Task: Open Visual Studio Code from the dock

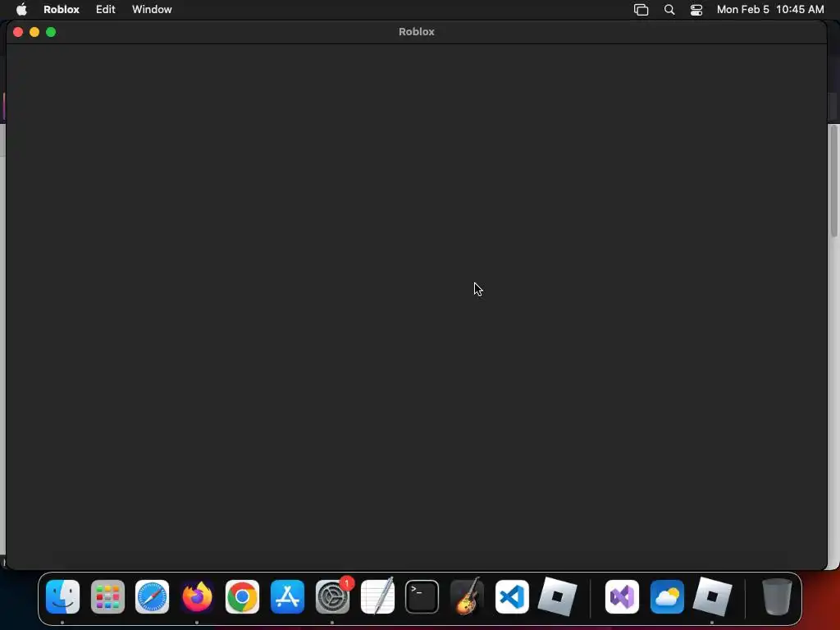Action: (512, 597)
